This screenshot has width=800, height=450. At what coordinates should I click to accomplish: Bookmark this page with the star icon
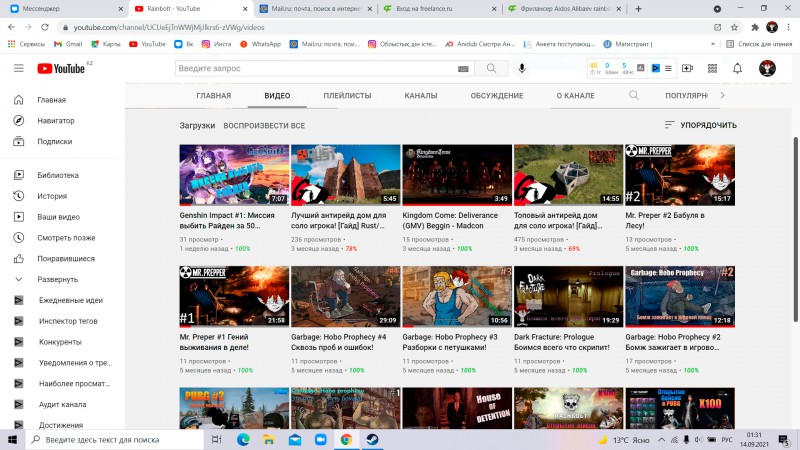734,28
